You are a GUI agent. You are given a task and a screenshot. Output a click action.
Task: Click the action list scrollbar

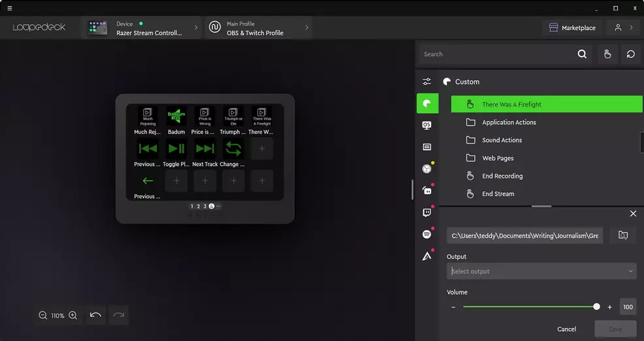[642, 142]
